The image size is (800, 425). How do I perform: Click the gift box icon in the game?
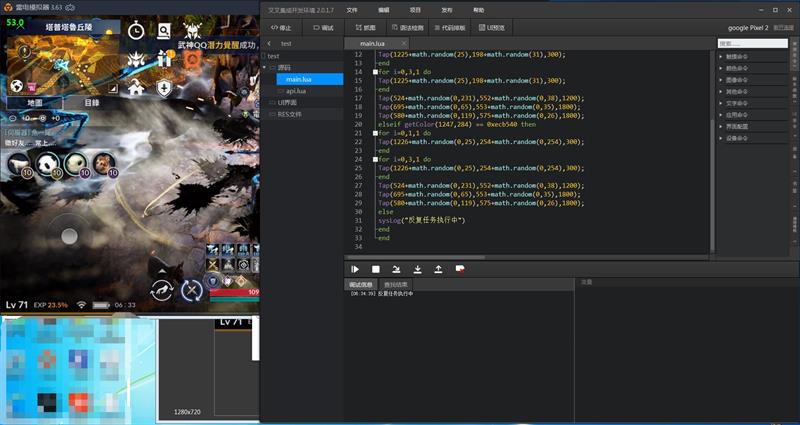pyautogui.click(x=164, y=59)
